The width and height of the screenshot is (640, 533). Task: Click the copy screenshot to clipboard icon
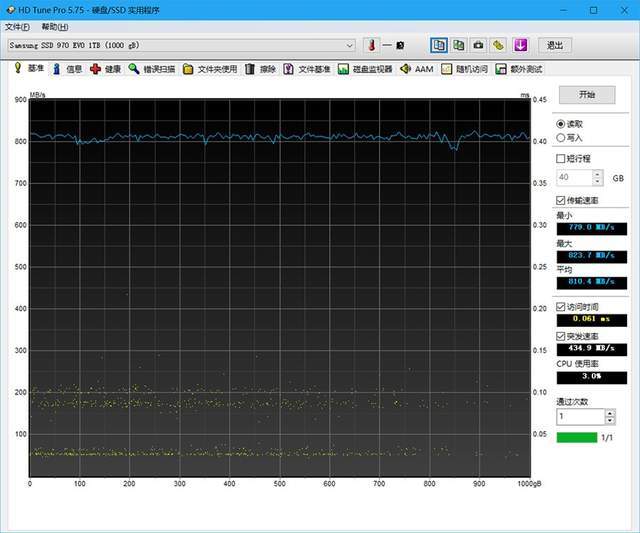pyautogui.click(x=459, y=45)
